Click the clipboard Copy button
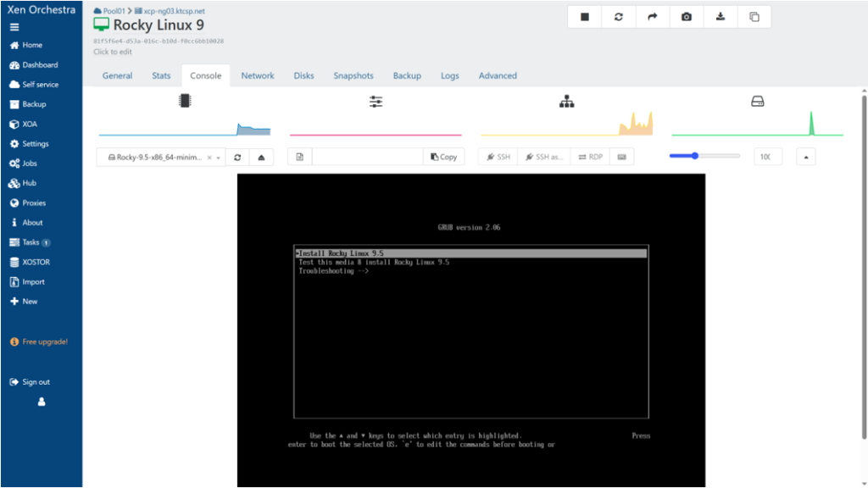Viewport: 868px width, 488px height. click(x=443, y=157)
